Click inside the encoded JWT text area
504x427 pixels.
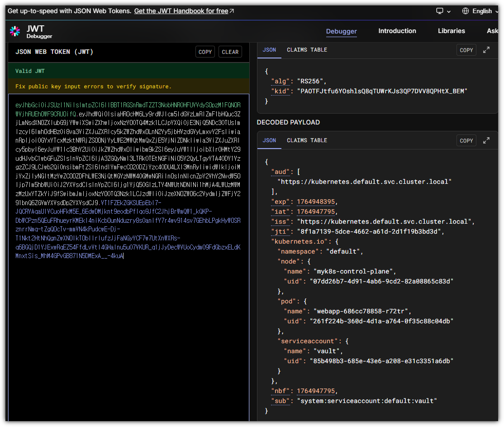tap(128, 258)
